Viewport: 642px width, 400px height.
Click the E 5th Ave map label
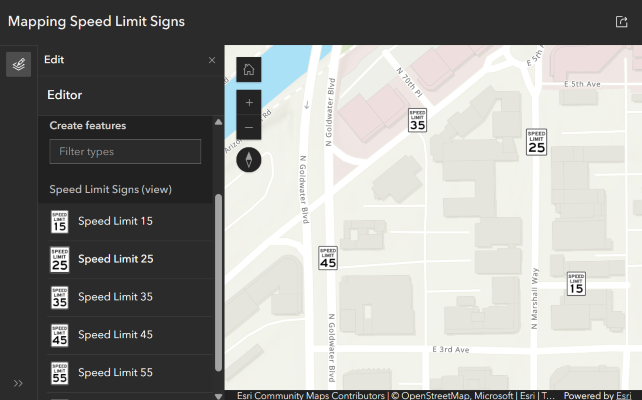(582, 84)
